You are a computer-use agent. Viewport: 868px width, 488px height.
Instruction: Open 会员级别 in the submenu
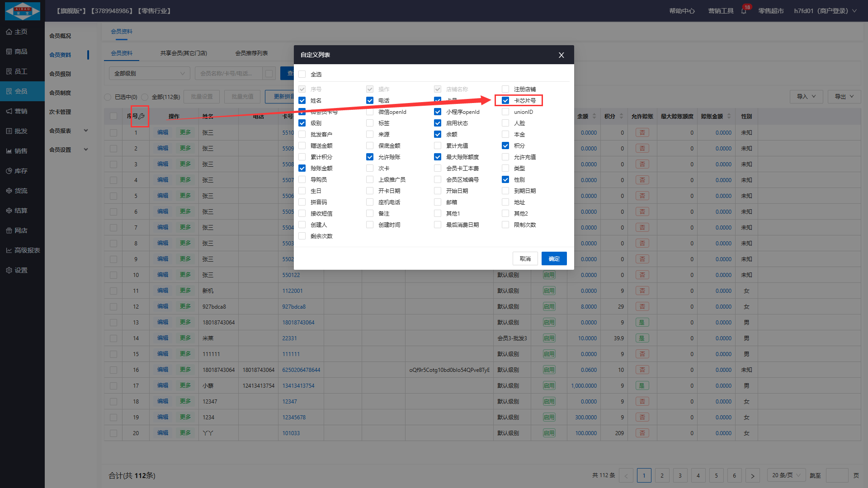(x=60, y=74)
